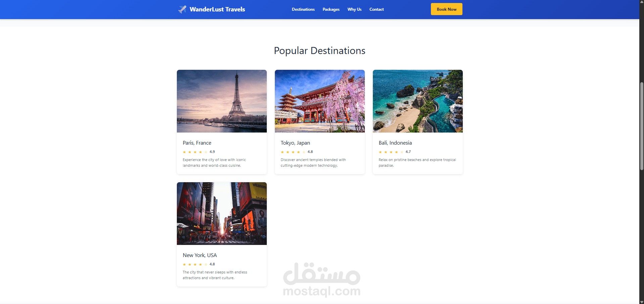
Task: Click the first star in Paris rating
Action: (x=184, y=152)
